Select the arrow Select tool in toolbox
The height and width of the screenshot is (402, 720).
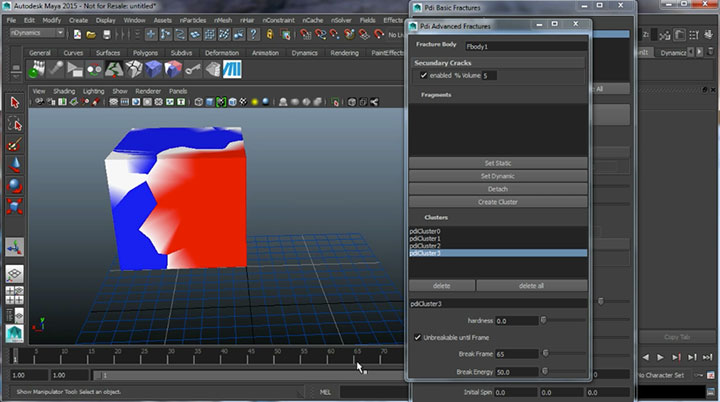[x=15, y=102]
